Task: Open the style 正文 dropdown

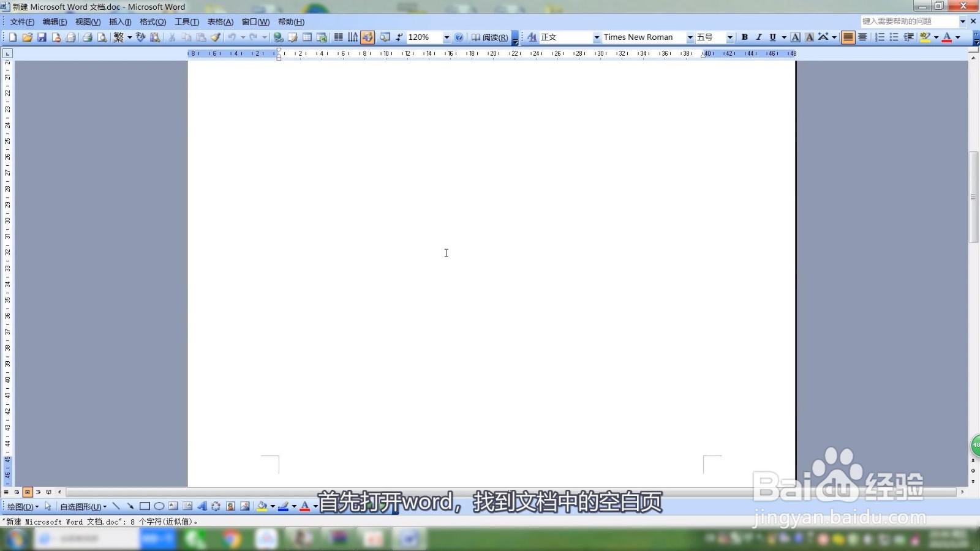Action: (597, 37)
